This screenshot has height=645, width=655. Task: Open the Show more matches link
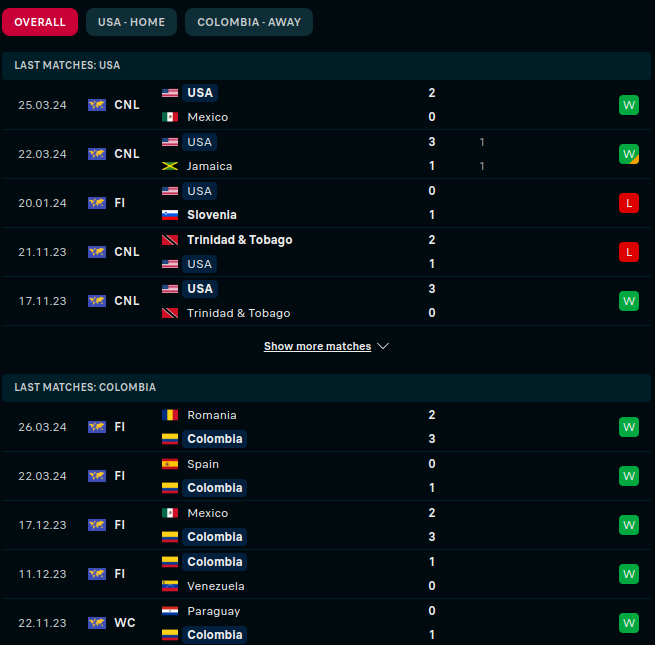(317, 347)
